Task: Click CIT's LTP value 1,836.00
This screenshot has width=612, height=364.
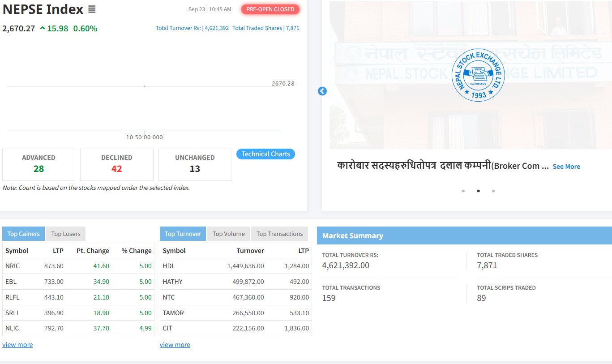Action: (x=297, y=328)
